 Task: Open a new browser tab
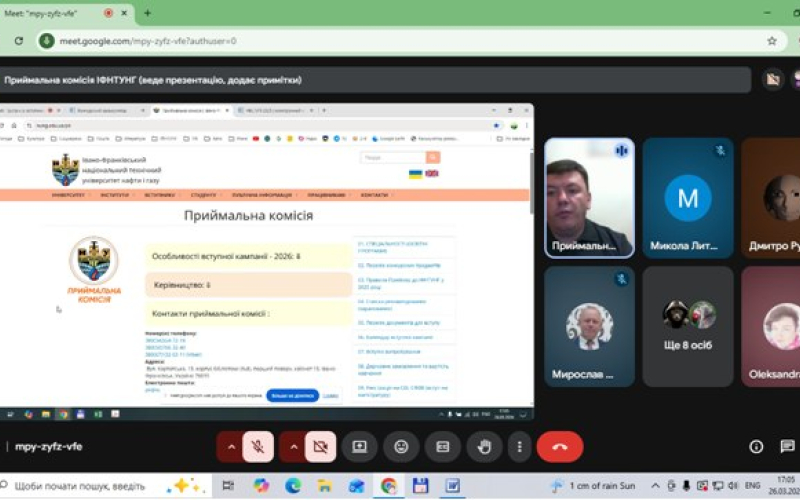point(147,13)
